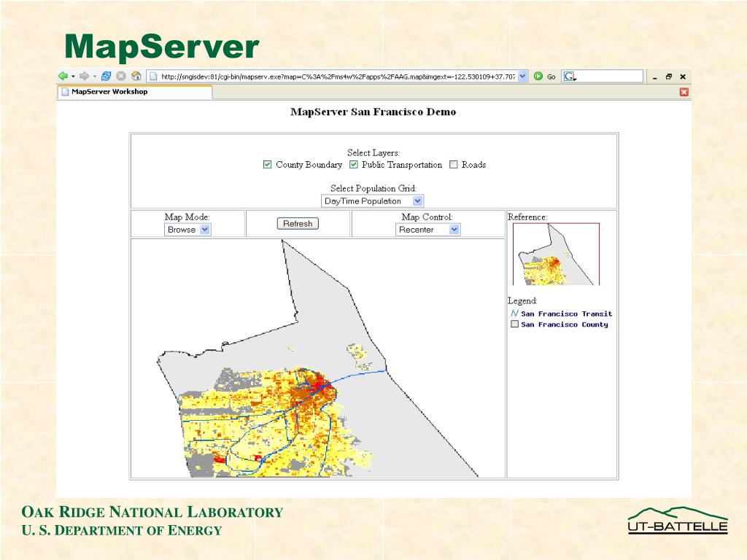The image size is (747, 560).
Task: Click the San Francisco Transit legend symbol
Action: [514, 314]
